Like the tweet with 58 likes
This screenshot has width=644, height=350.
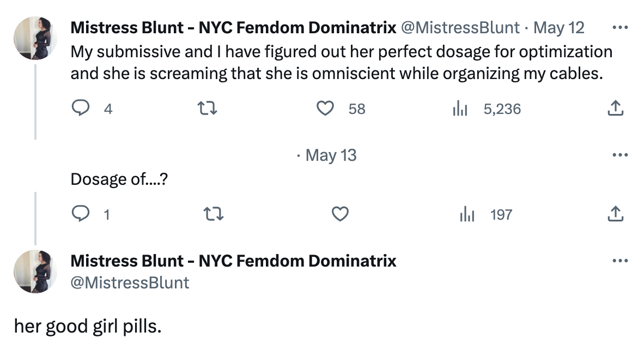pyautogui.click(x=325, y=109)
